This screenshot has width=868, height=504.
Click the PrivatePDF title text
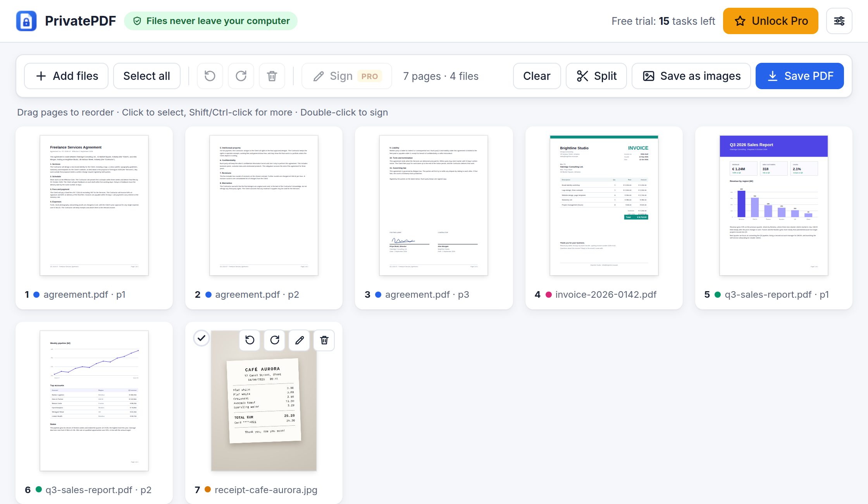click(80, 21)
